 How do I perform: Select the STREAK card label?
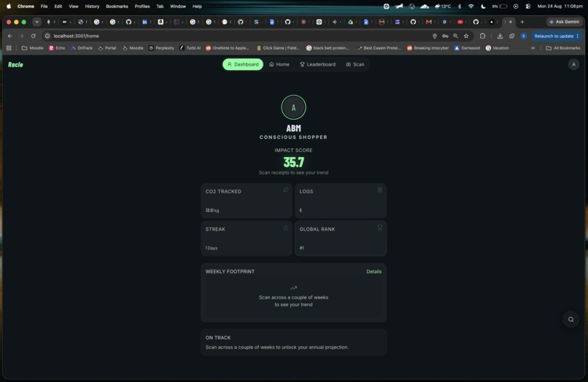pyautogui.click(x=215, y=229)
